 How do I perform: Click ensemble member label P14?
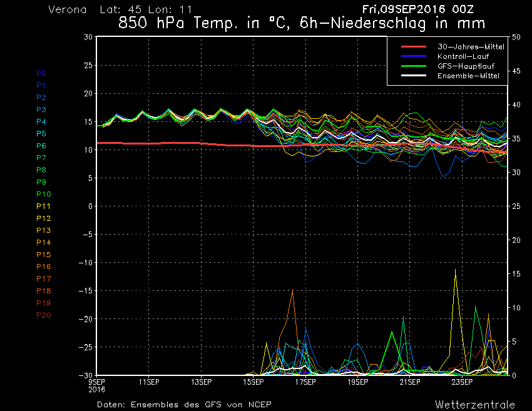coord(43,243)
